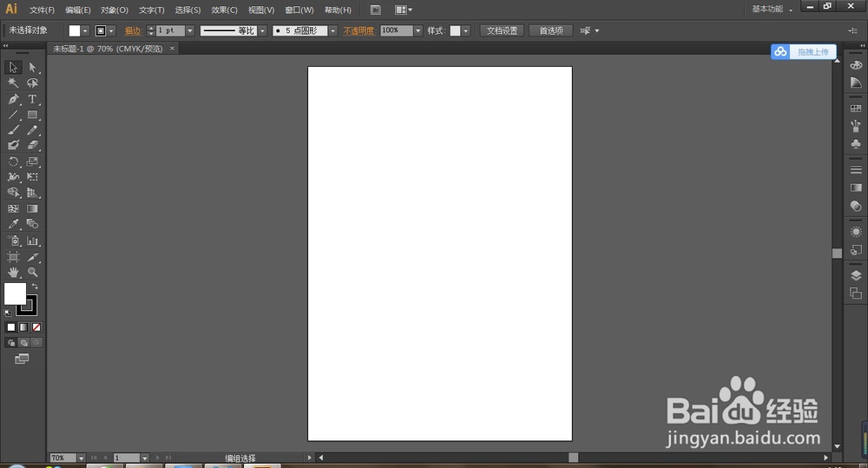Select the Paintbrush tool
Image resolution: width=868 pixels, height=468 pixels.
pos(13,130)
